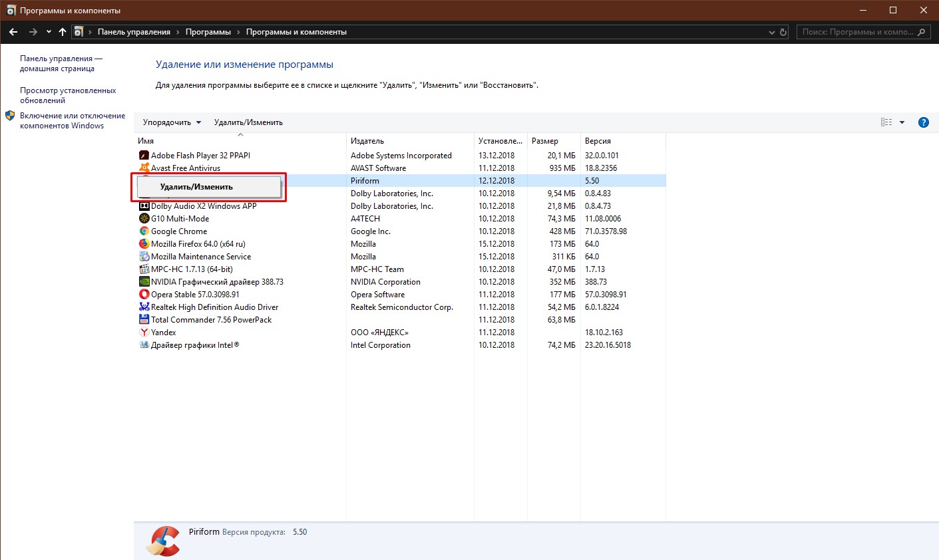
Task: Open the Упорядочить dropdown menu
Action: tap(172, 122)
